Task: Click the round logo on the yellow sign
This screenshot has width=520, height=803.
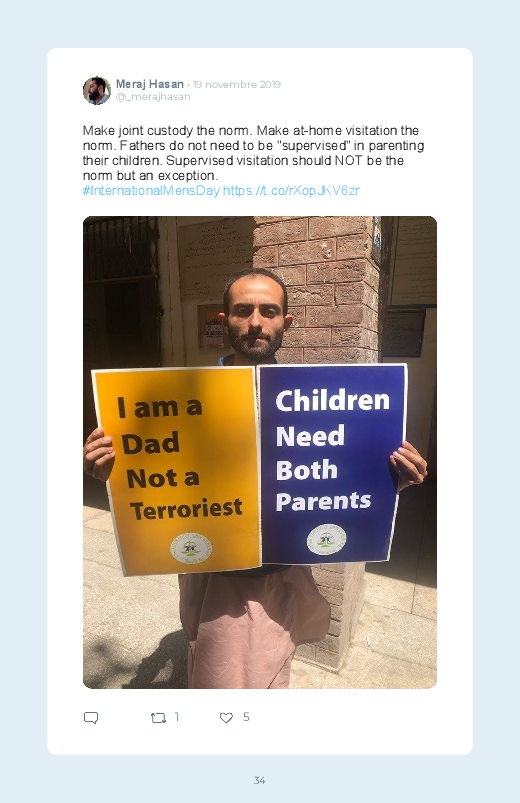Action: (191, 548)
